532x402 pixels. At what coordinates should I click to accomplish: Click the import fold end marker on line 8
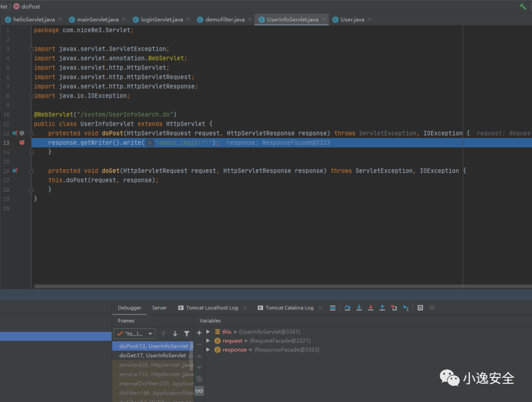[x=31, y=96]
